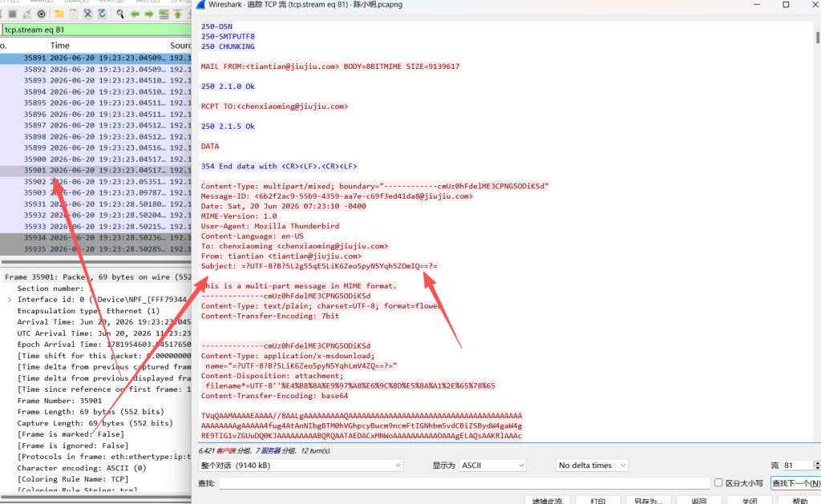Viewport: 821px width, 504px height.
Task: Select packet row 35902
Action: pos(95,182)
